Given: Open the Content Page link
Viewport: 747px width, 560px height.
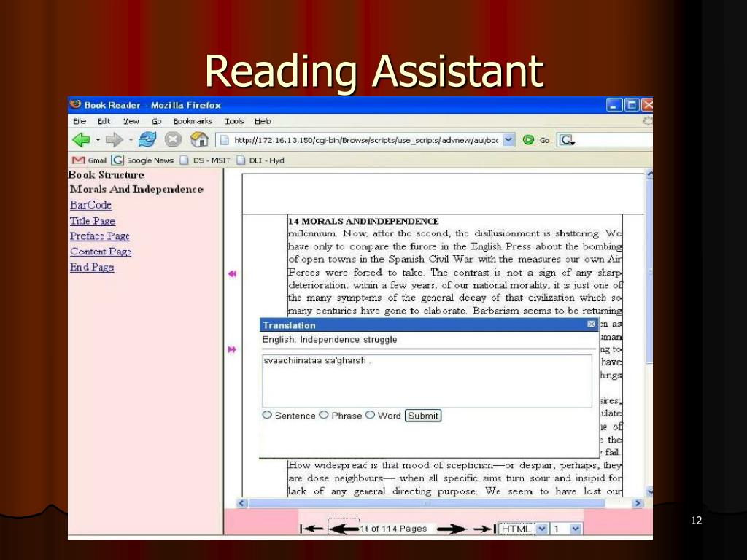Looking at the screenshot, I should coord(101,252).
